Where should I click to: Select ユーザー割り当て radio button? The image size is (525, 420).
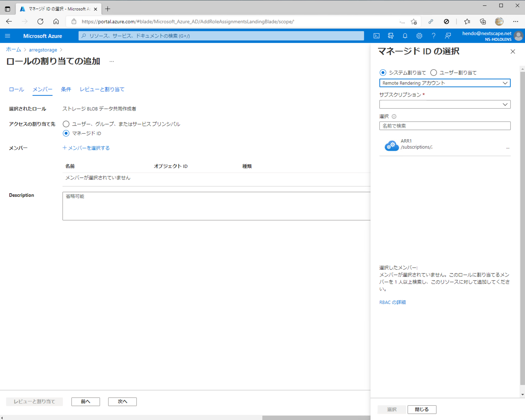pos(434,72)
